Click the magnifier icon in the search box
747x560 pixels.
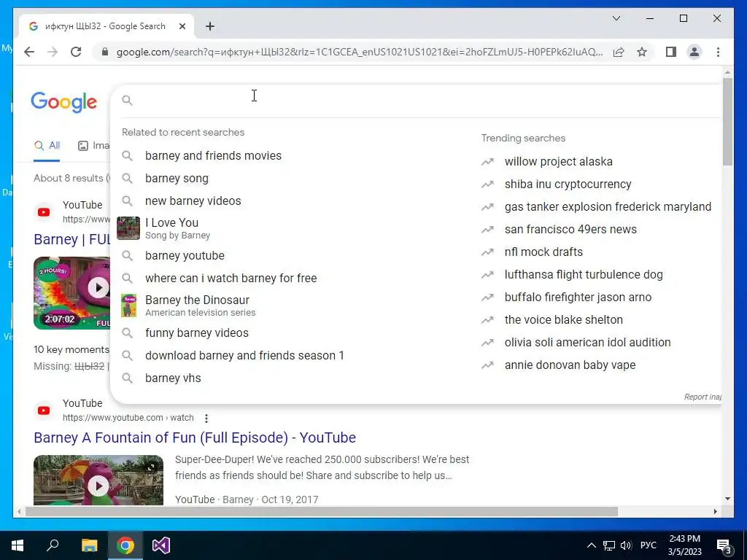point(127,100)
